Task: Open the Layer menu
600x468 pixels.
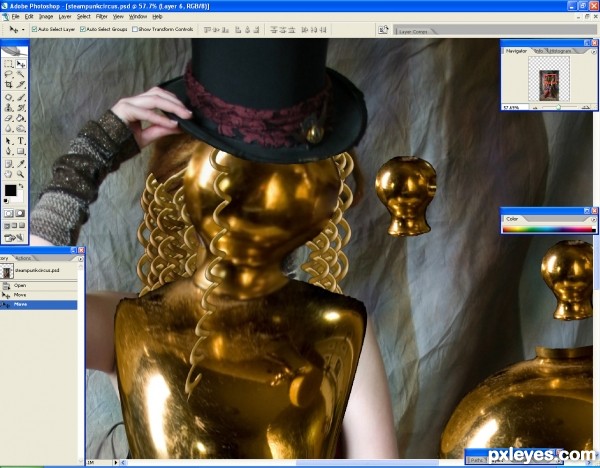Action: click(x=65, y=16)
